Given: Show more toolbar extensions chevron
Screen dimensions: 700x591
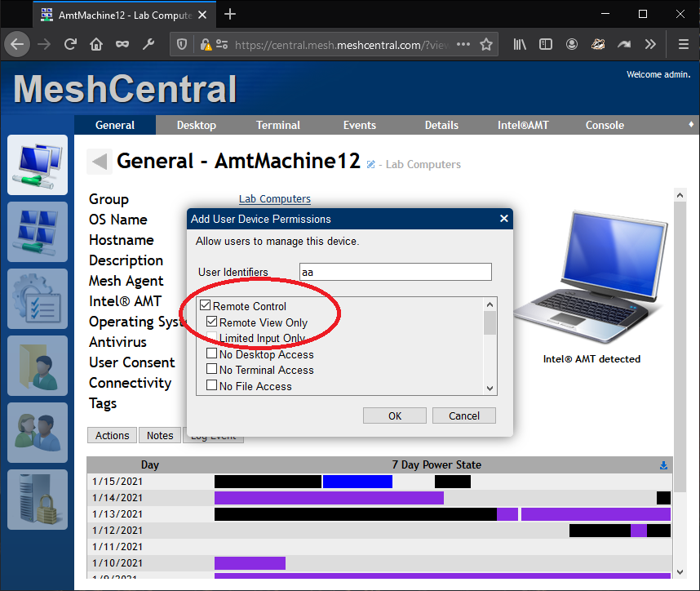Looking at the screenshot, I should click(650, 44).
